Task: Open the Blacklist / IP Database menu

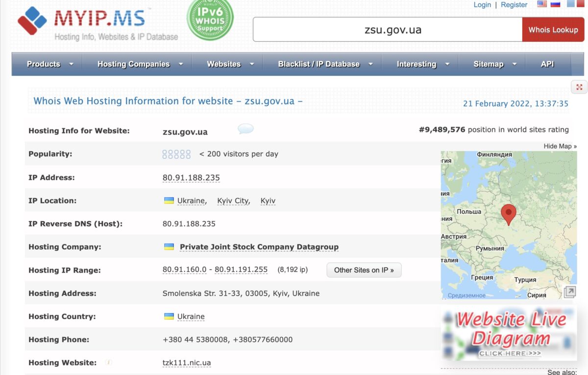Action: pyautogui.click(x=319, y=64)
